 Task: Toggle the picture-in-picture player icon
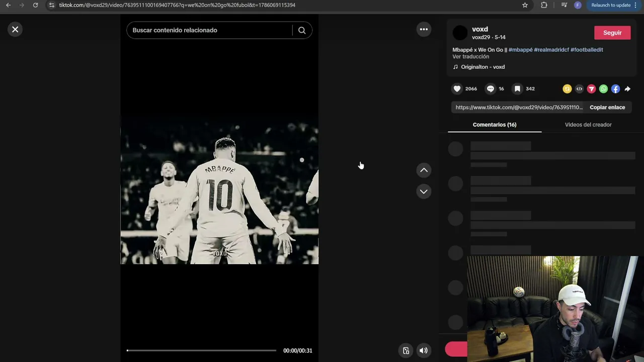point(406,350)
